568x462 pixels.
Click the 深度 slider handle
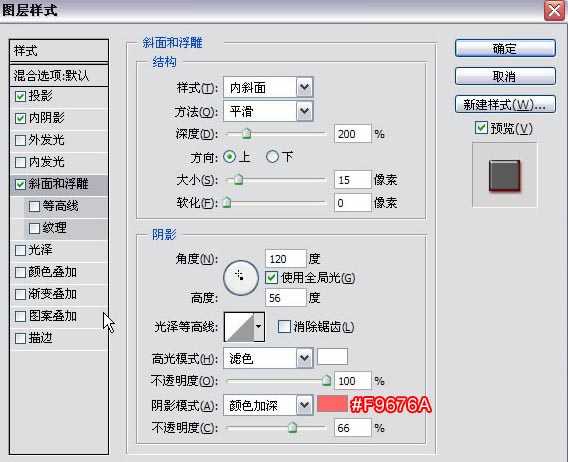[247, 134]
